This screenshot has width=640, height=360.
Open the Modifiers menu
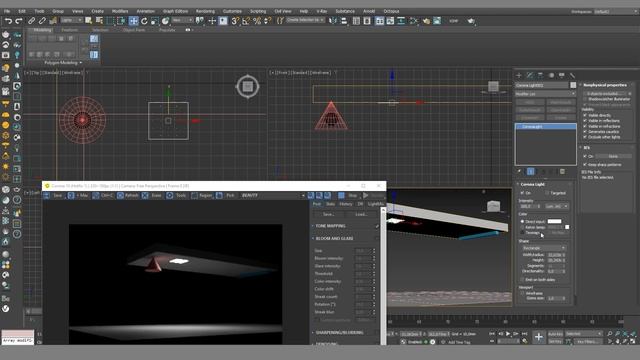click(x=120, y=11)
